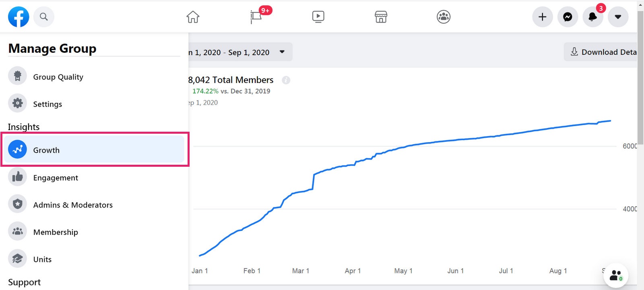Open the Watch video icon

[318, 17]
